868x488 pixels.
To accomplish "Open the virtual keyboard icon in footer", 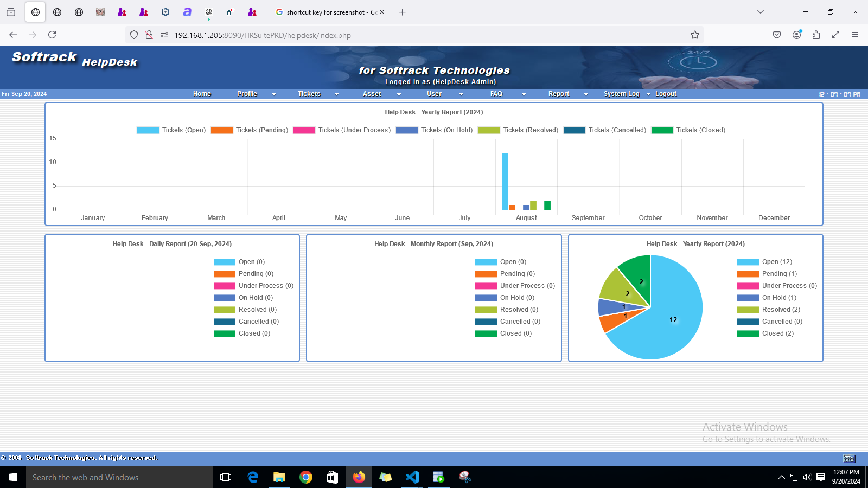I will [850, 458].
